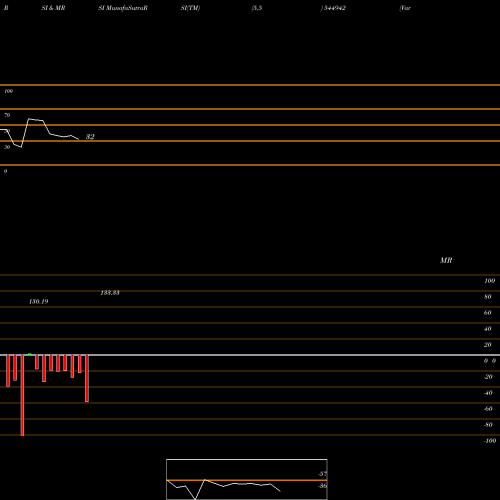
Task: Click the MR axis label '40'
Action: click(x=488, y=329)
